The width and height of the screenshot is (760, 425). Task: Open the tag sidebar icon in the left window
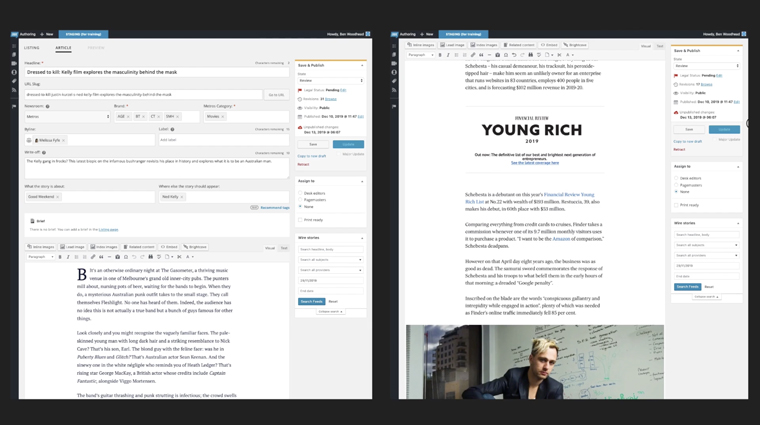tap(14, 81)
